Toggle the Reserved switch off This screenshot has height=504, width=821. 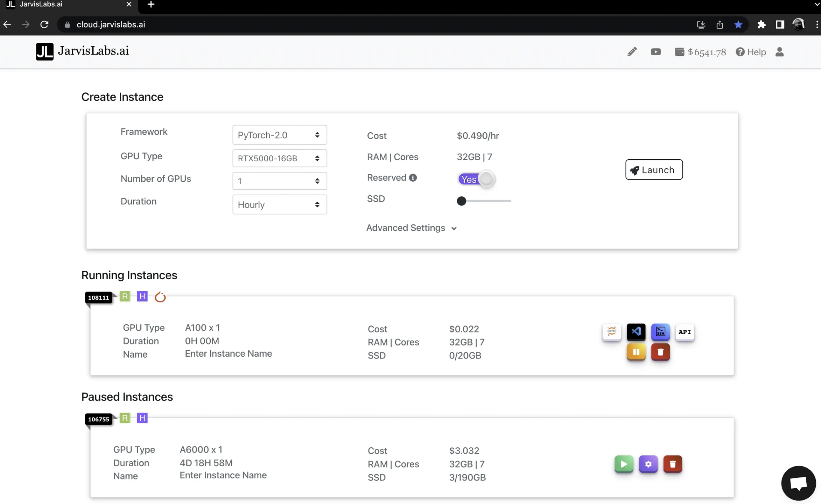tap(476, 179)
